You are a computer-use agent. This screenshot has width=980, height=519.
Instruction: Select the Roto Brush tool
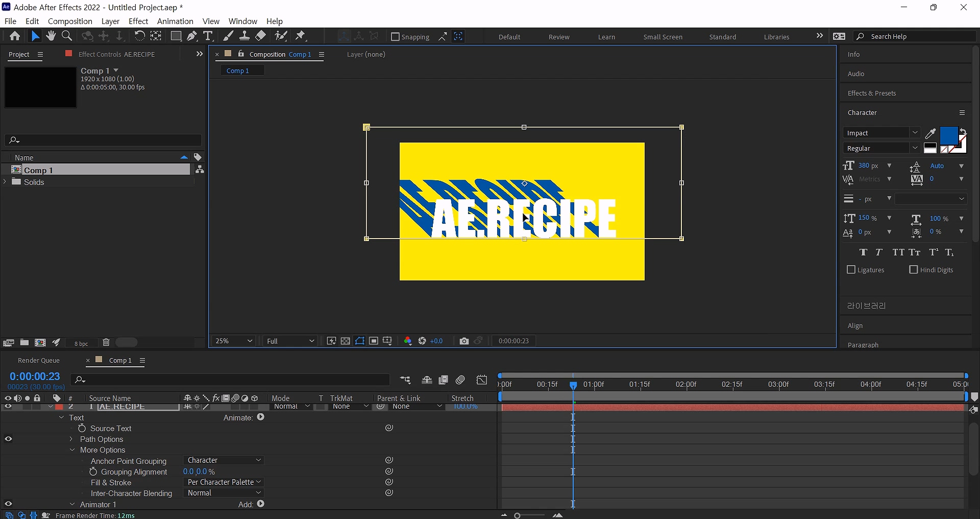(281, 36)
